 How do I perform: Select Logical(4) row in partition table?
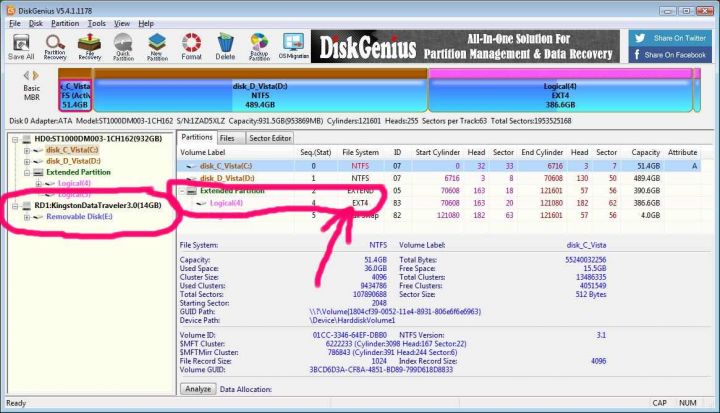pos(439,203)
